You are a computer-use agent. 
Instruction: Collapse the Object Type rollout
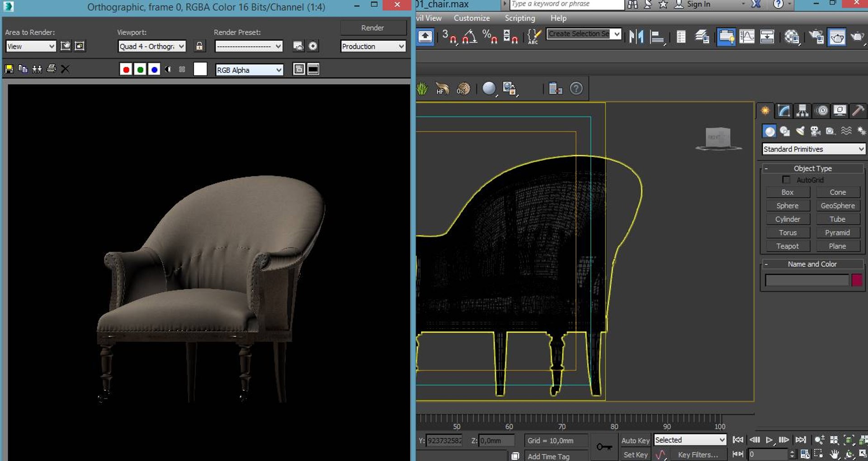click(813, 168)
